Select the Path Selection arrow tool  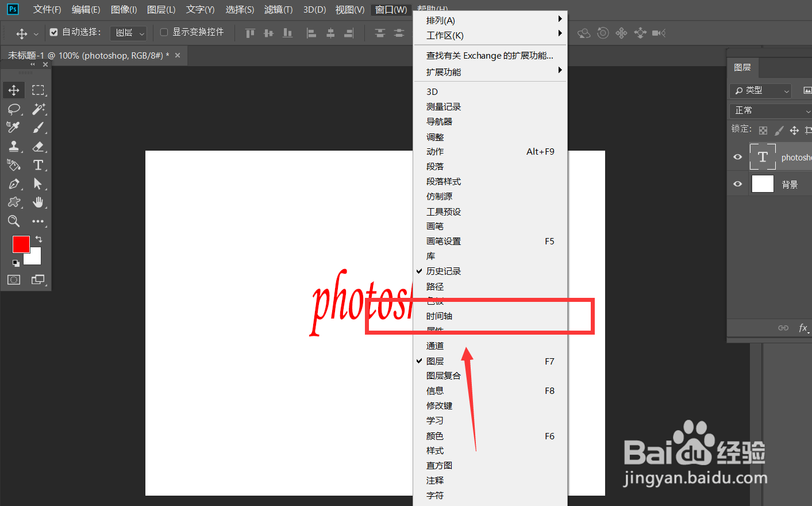pos(38,184)
